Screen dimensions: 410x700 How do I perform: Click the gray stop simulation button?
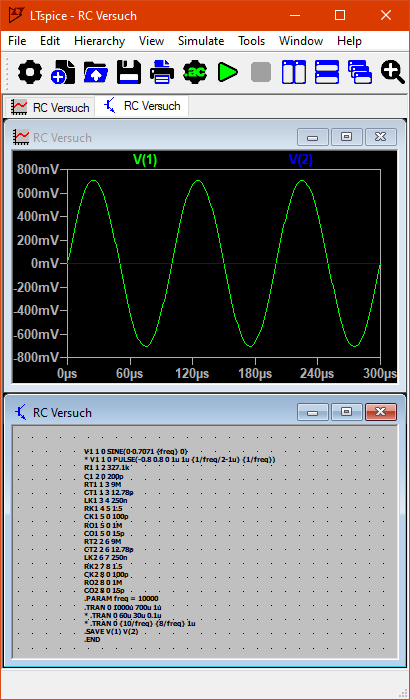tap(261, 72)
